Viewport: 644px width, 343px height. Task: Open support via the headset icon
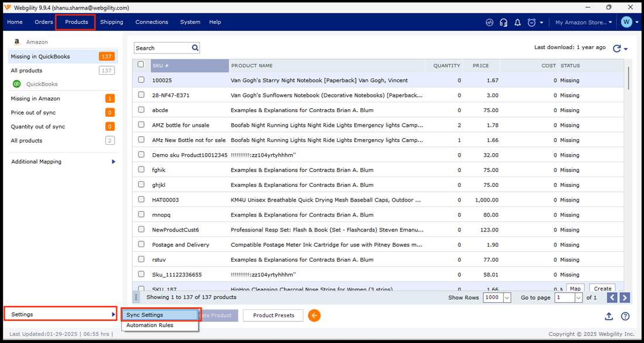coord(504,22)
